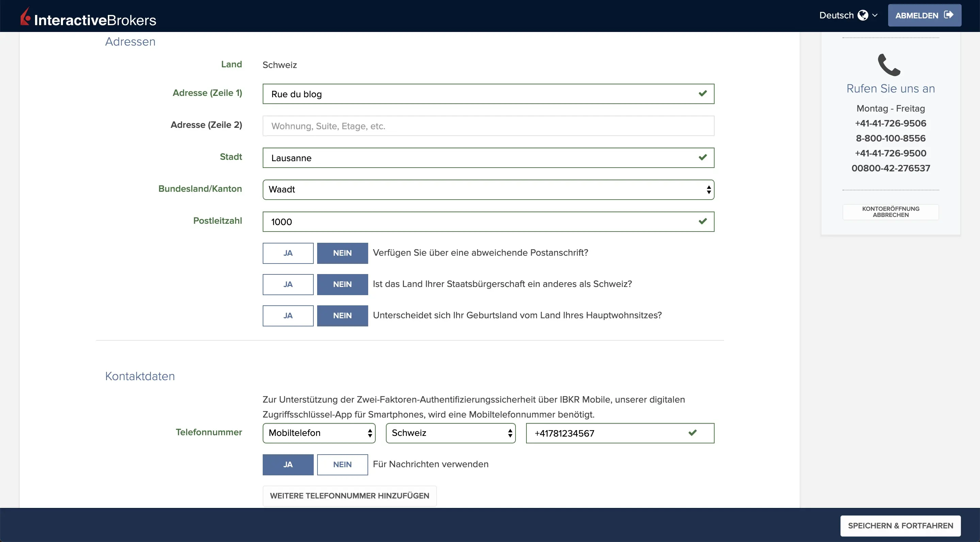
Task: Click the checkmark in Postleitzahl field
Action: 703,221
